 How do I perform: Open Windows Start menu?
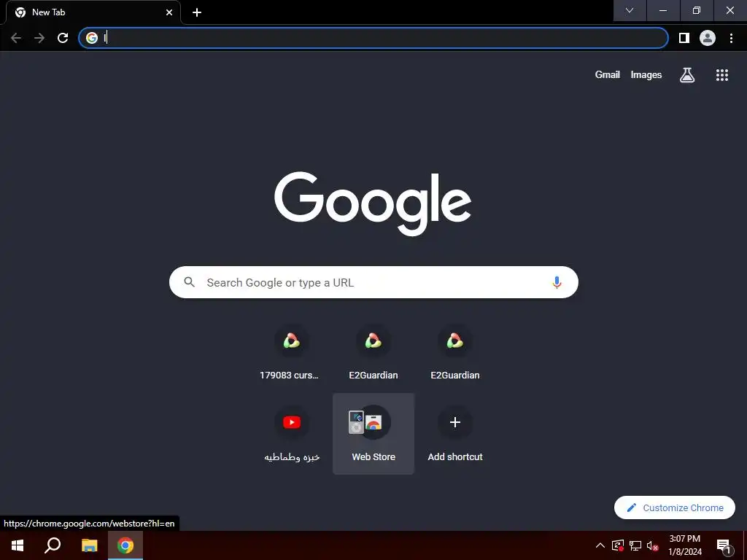click(x=18, y=545)
